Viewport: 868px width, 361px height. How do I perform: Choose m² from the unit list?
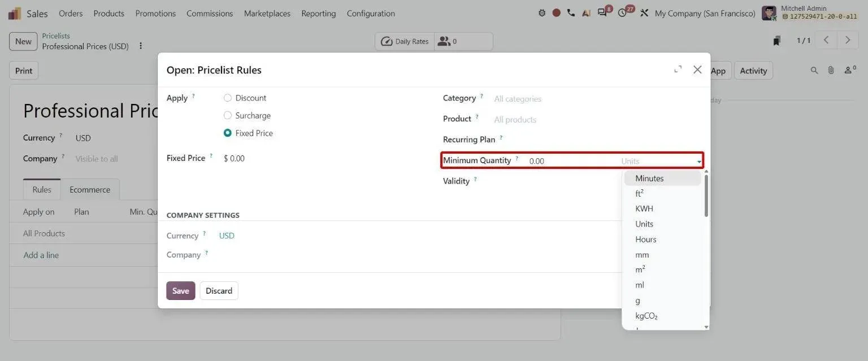(x=662, y=269)
